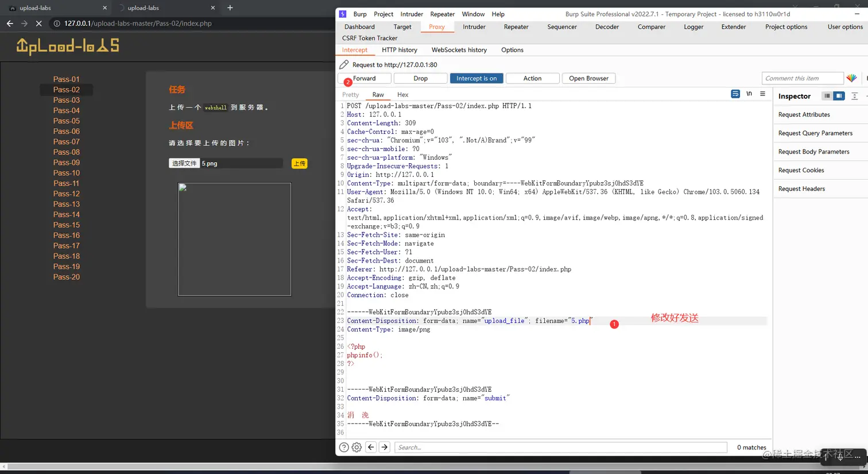Click the browser forward arrow
The height and width of the screenshot is (474, 868).
point(24,24)
